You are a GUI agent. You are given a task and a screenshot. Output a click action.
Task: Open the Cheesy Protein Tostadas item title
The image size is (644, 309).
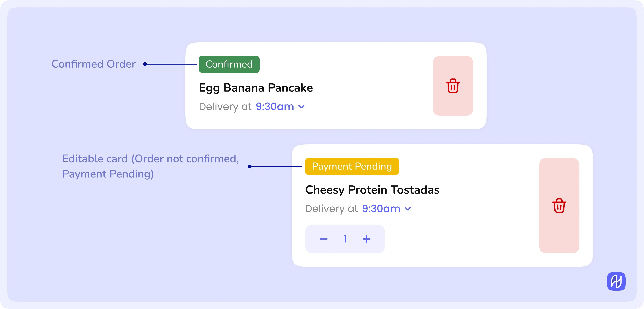pyautogui.click(x=372, y=190)
